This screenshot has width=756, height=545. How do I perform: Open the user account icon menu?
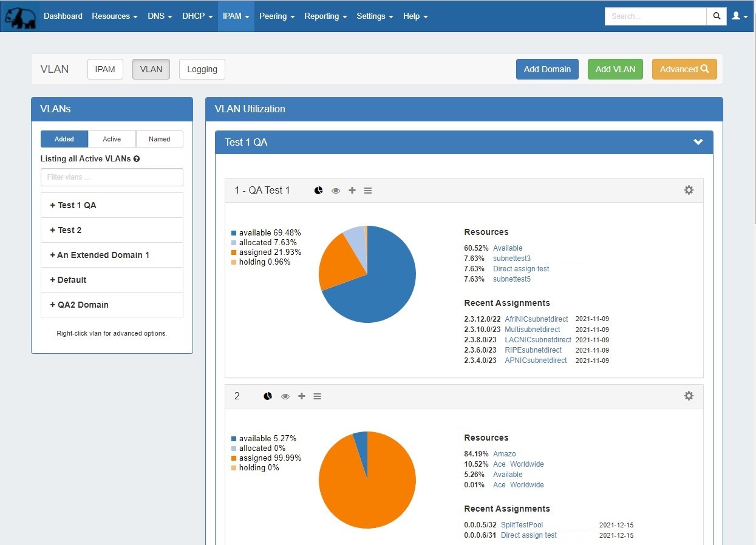[x=739, y=16]
